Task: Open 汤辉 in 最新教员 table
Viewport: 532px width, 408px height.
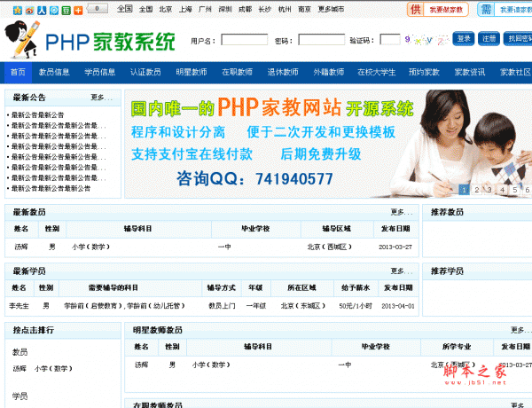Action: click(x=21, y=247)
